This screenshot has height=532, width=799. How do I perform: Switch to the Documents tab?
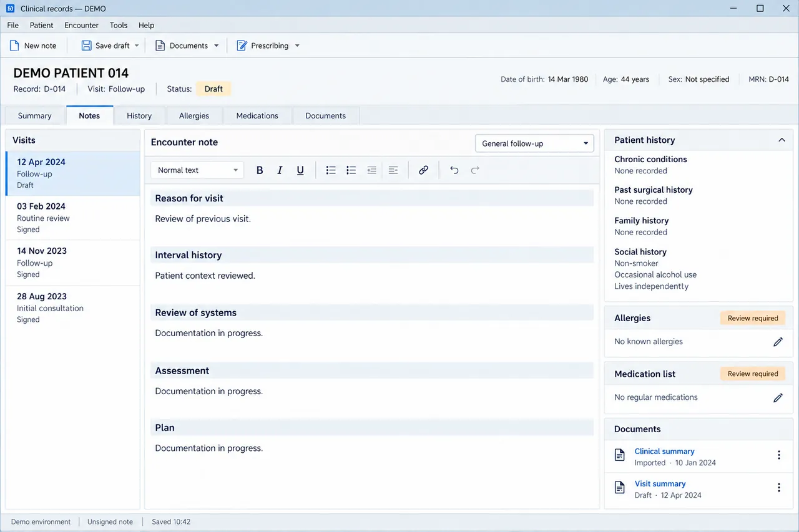[x=326, y=116]
